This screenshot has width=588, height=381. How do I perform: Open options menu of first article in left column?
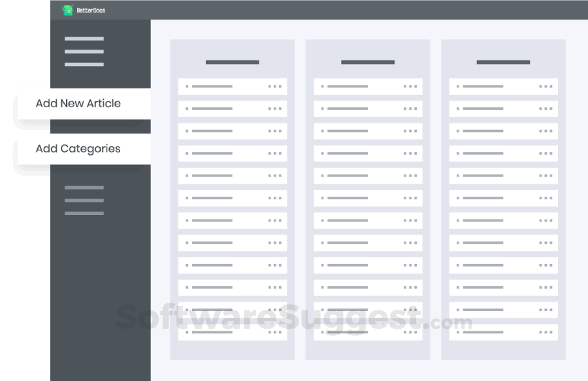275,86
